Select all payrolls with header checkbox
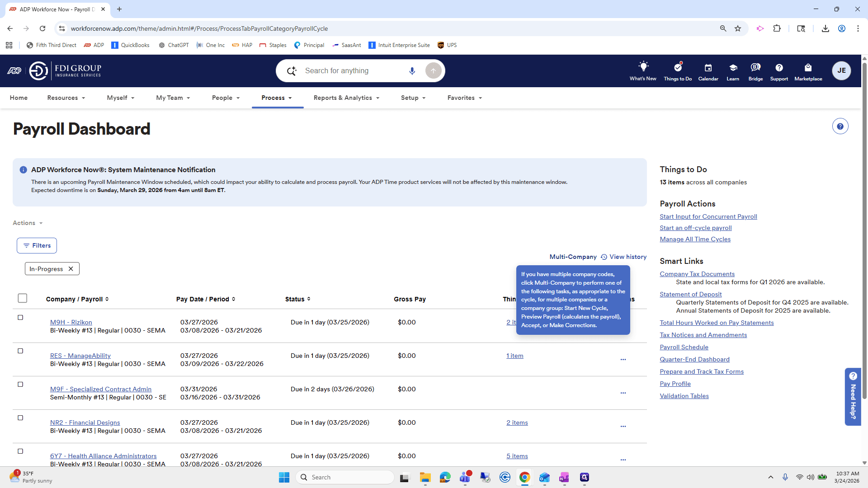Image resolution: width=868 pixels, height=488 pixels. (x=23, y=298)
